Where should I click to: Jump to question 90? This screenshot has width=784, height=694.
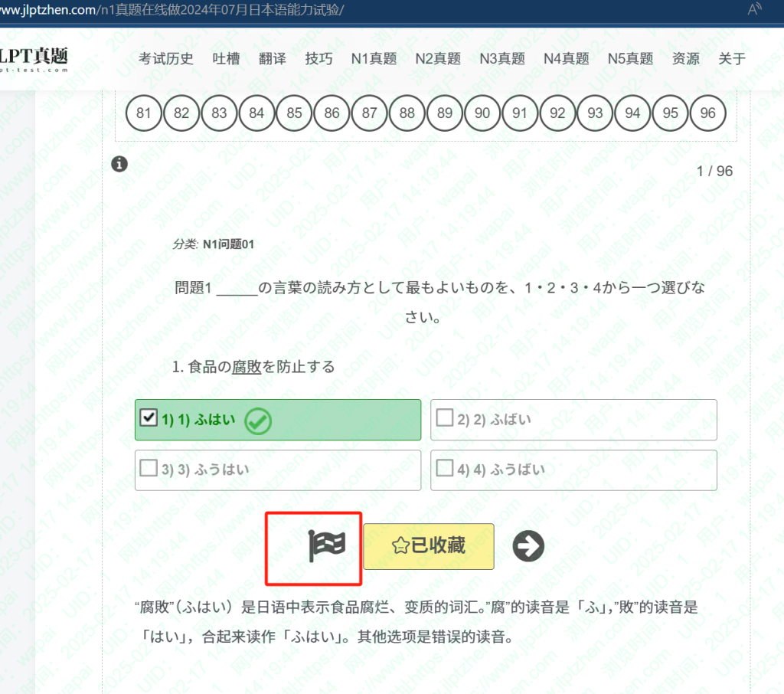point(482,113)
